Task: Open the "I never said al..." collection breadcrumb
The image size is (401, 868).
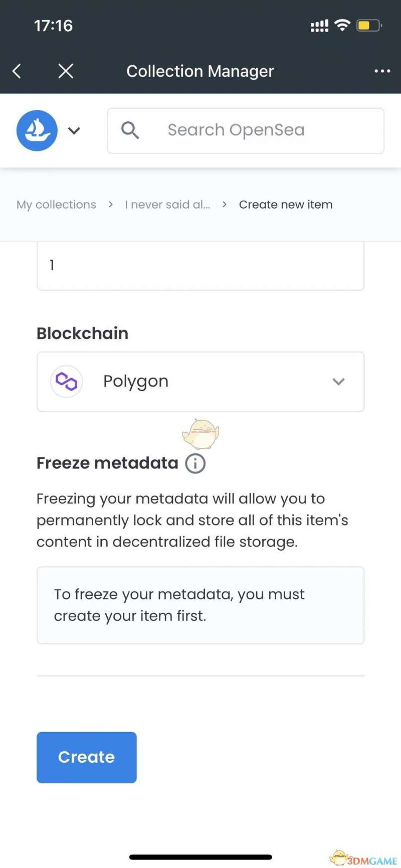Action: 167,205
